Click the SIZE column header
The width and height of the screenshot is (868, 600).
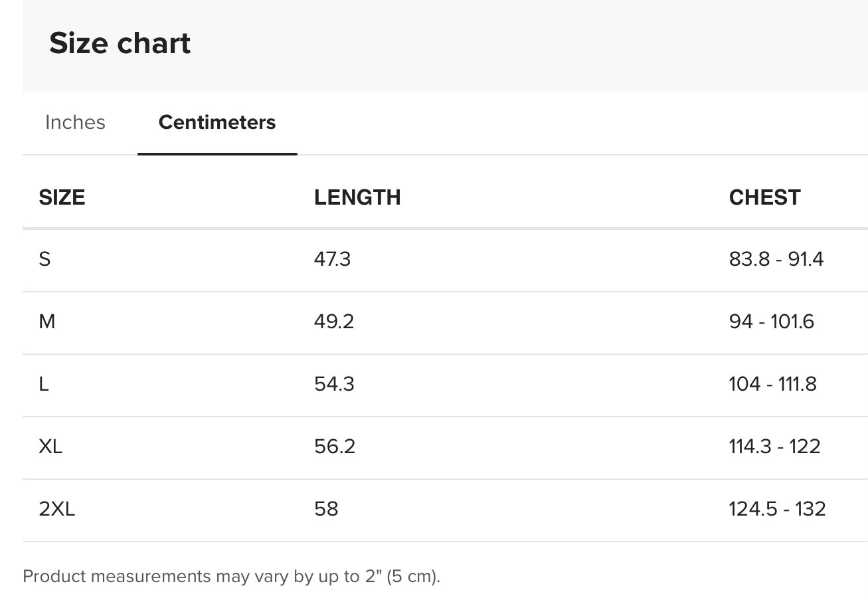click(x=62, y=197)
